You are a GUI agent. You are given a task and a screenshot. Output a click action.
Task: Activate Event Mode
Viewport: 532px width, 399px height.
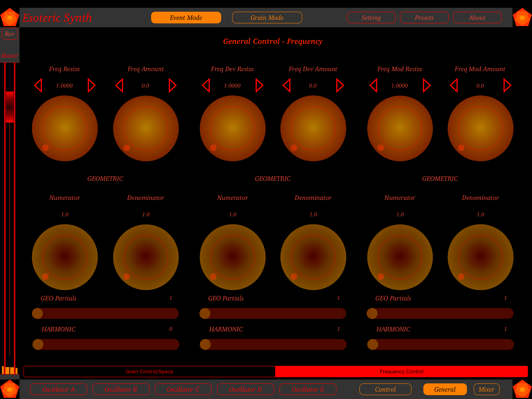click(x=186, y=18)
